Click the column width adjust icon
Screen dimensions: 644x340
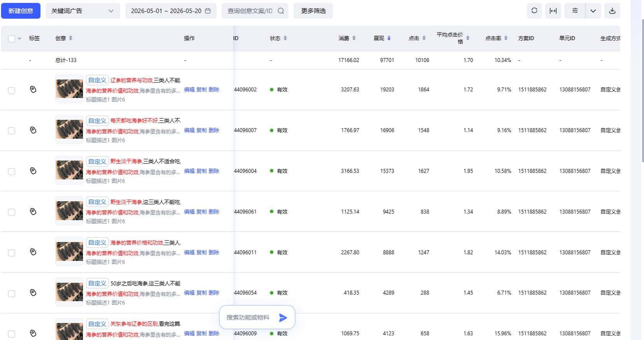[553, 11]
